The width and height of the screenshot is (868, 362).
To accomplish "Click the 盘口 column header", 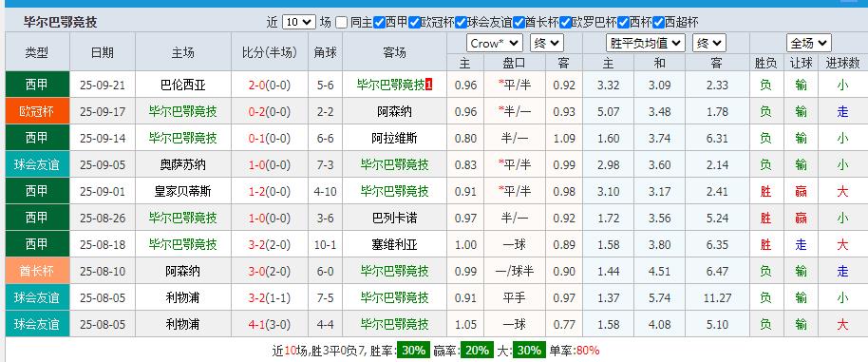I will coord(514,63).
